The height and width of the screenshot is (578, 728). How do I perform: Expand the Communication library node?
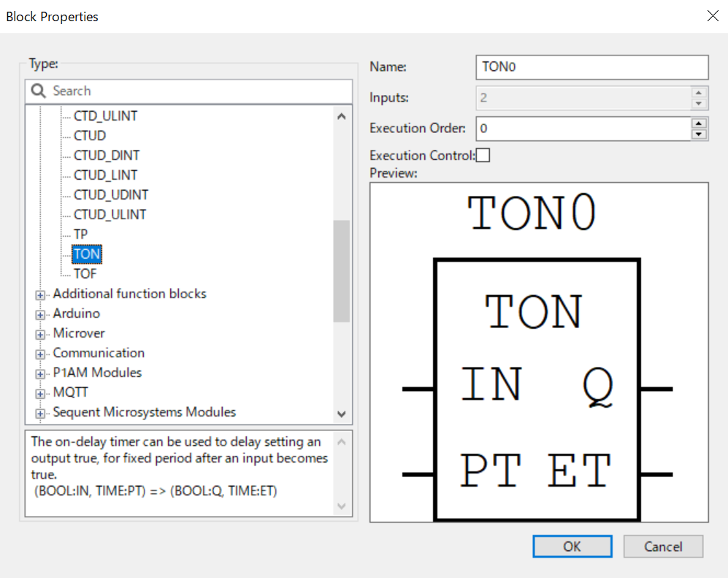(x=40, y=354)
